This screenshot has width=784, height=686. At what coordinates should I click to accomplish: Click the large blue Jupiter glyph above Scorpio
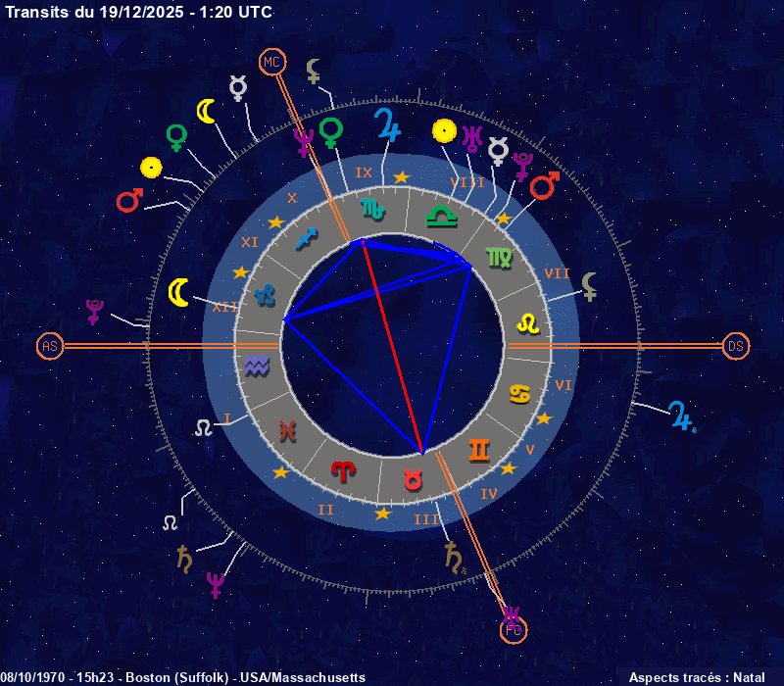pos(387,125)
